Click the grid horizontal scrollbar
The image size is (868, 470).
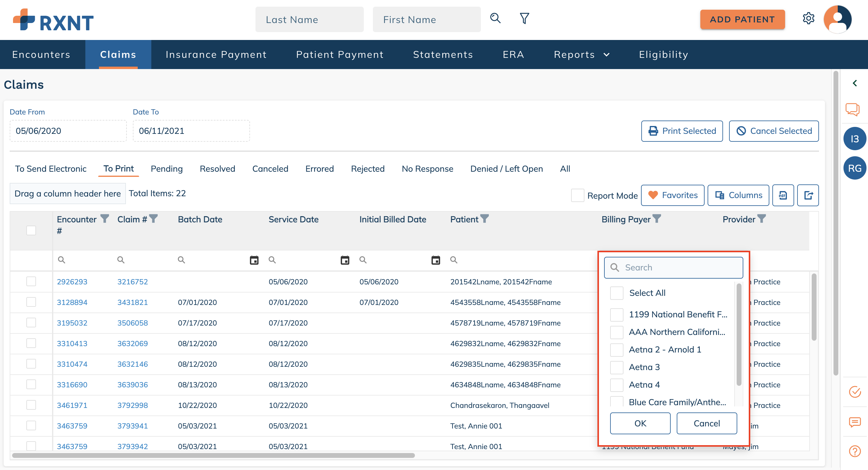[213, 455]
